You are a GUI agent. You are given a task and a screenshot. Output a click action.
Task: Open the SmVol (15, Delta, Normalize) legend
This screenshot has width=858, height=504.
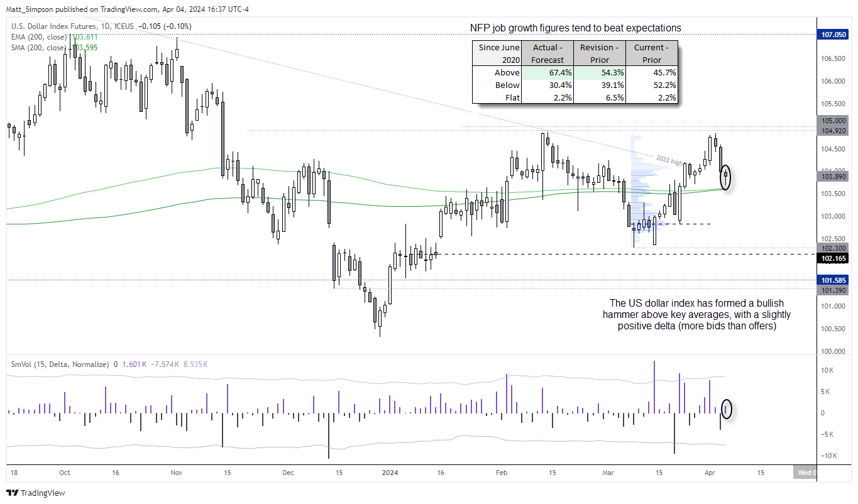(x=60, y=364)
